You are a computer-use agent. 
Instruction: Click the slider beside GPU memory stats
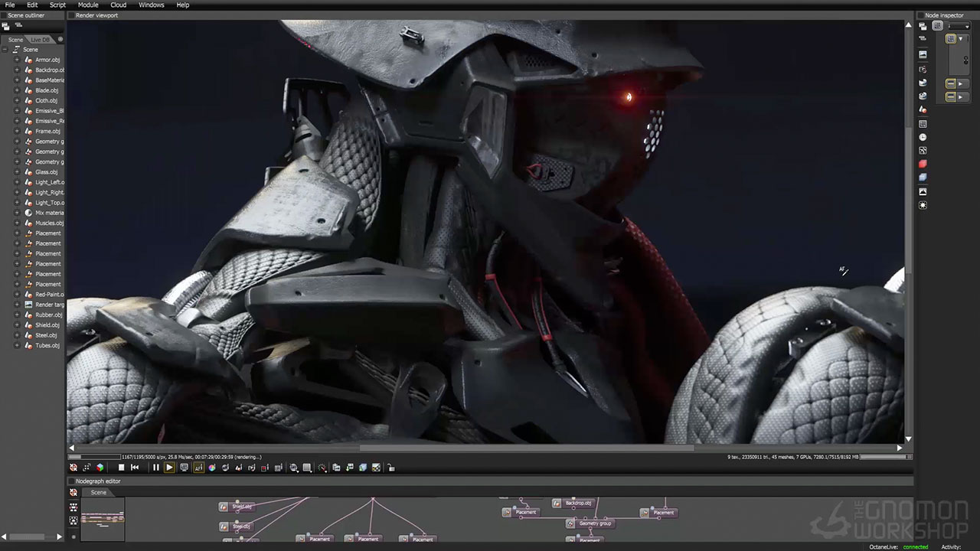pos(884,457)
